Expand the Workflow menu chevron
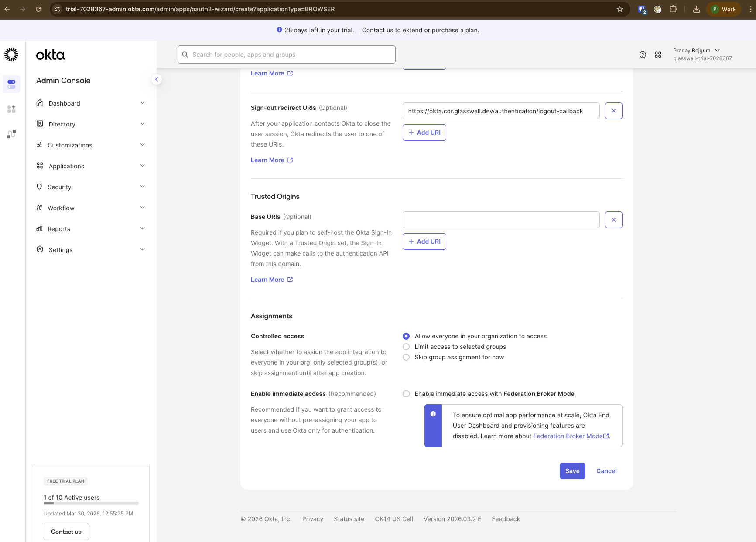This screenshot has width=756, height=542. tap(142, 208)
